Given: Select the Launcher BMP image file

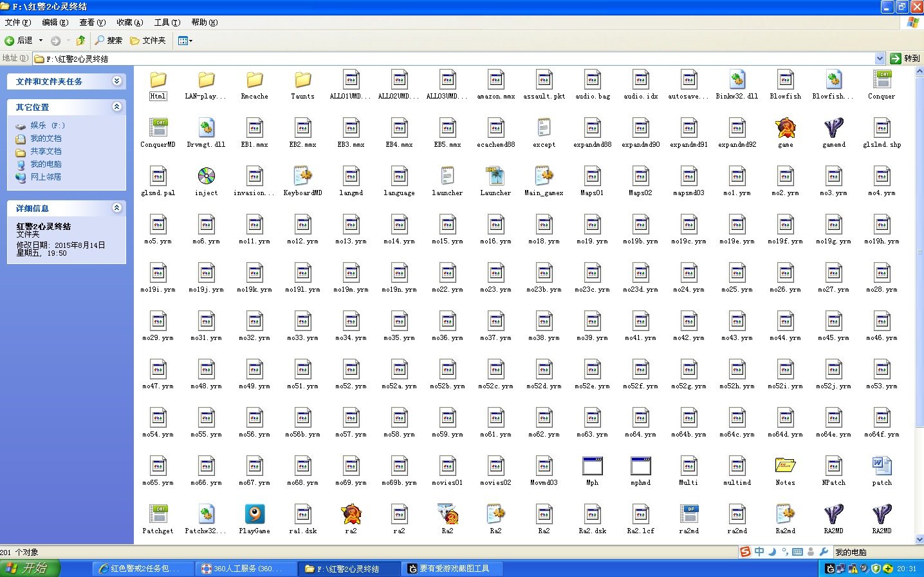Looking at the screenshot, I should 495,176.
